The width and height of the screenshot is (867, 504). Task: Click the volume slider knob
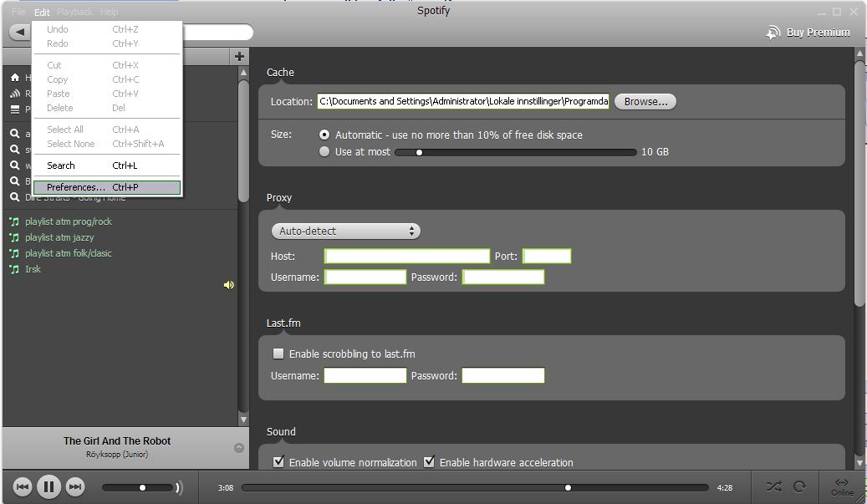tap(143, 487)
